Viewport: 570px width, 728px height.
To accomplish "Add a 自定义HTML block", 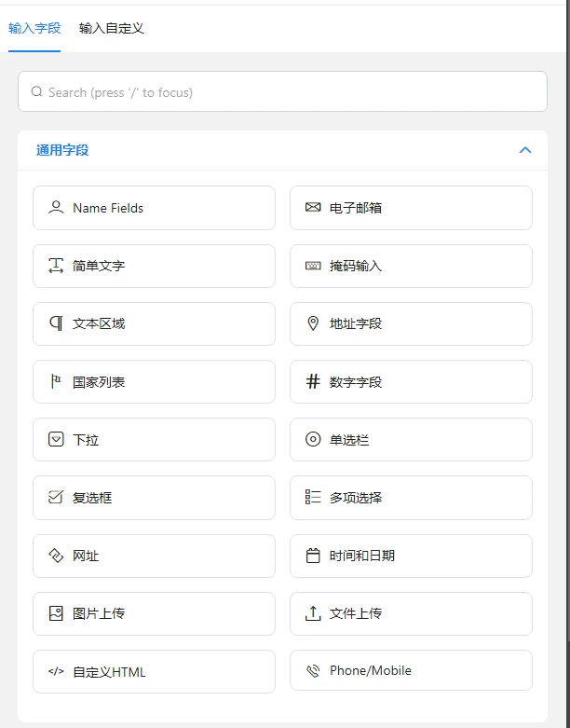I will click(154, 671).
